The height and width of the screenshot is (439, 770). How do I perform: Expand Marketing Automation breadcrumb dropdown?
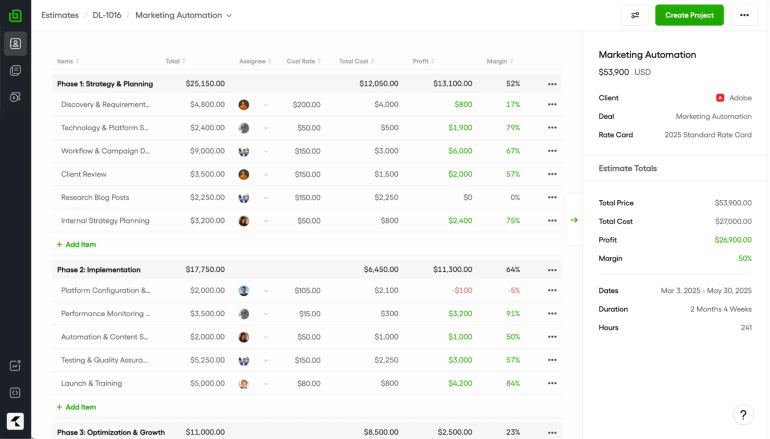click(229, 16)
